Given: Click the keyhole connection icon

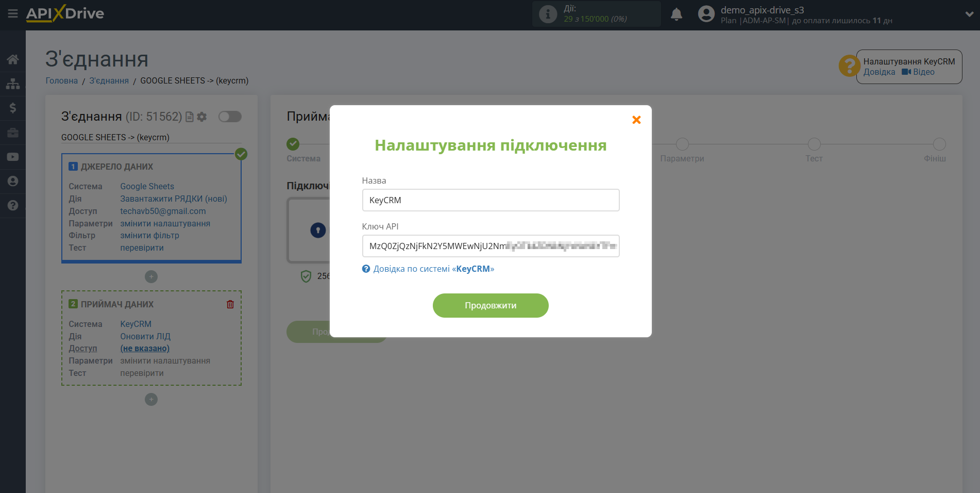Looking at the screenshot, I should 318,230.
